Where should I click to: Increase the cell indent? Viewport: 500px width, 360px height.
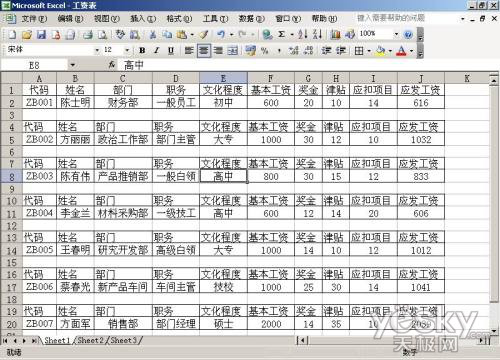341,51
